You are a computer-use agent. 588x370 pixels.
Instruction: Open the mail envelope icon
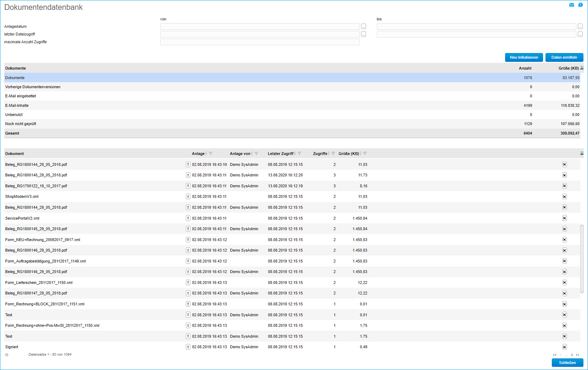(571, 5)
